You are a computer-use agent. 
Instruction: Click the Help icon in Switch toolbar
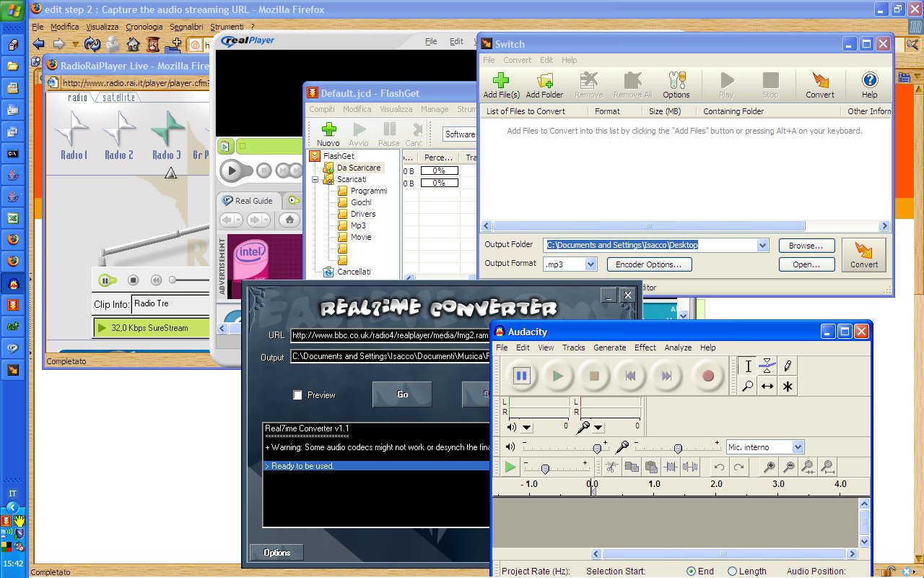pyautogui.click(x=870, y=85)
